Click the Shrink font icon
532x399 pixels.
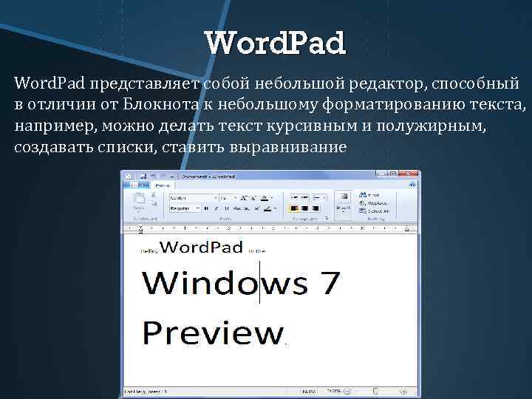pyautogui.click(x=253, y=198)
